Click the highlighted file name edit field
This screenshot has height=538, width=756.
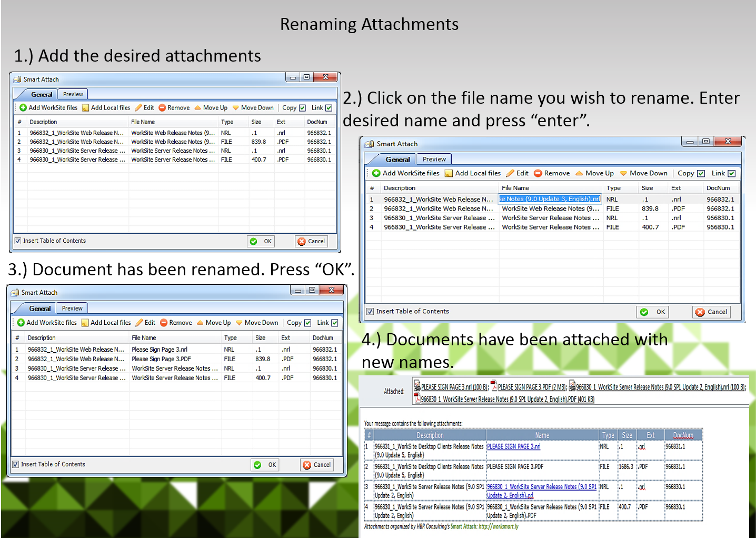(x=550, y=199)
